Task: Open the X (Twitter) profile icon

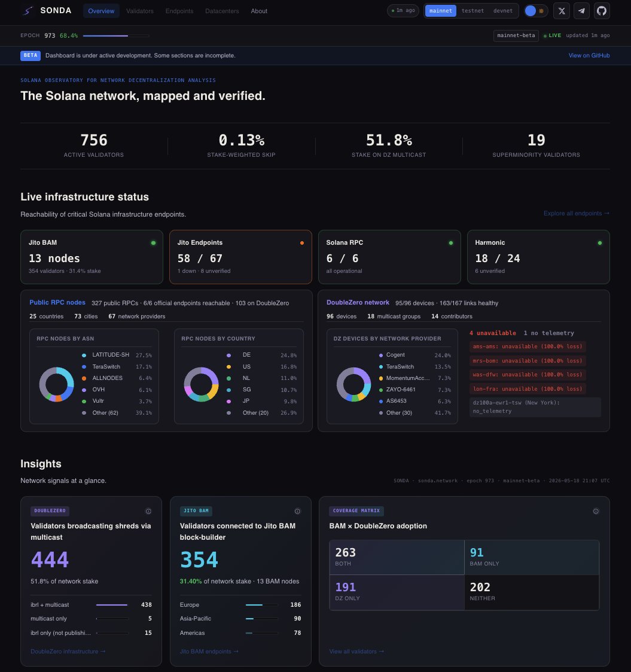Action: point(562,11)
